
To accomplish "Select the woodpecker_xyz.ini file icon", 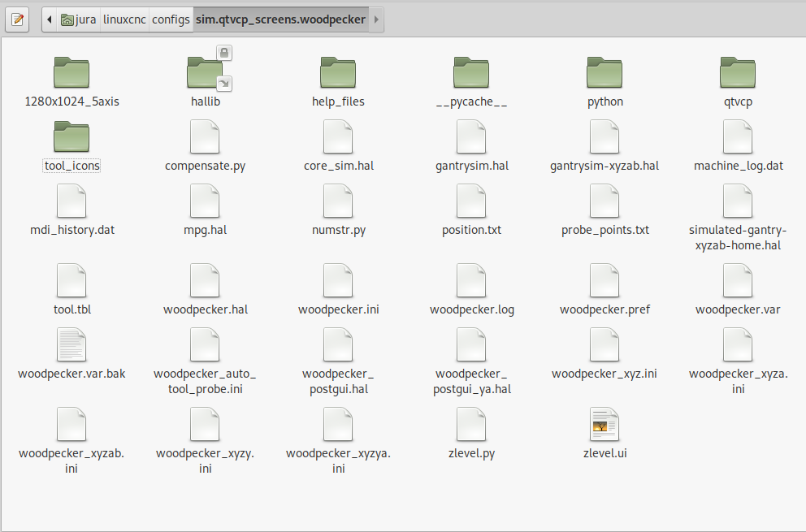I will (604, 345).
